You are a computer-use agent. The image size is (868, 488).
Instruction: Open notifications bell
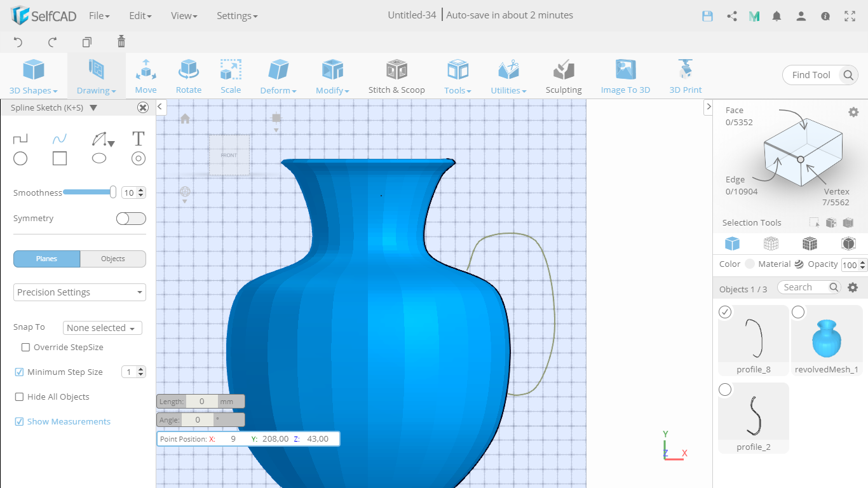coord(776,16)
